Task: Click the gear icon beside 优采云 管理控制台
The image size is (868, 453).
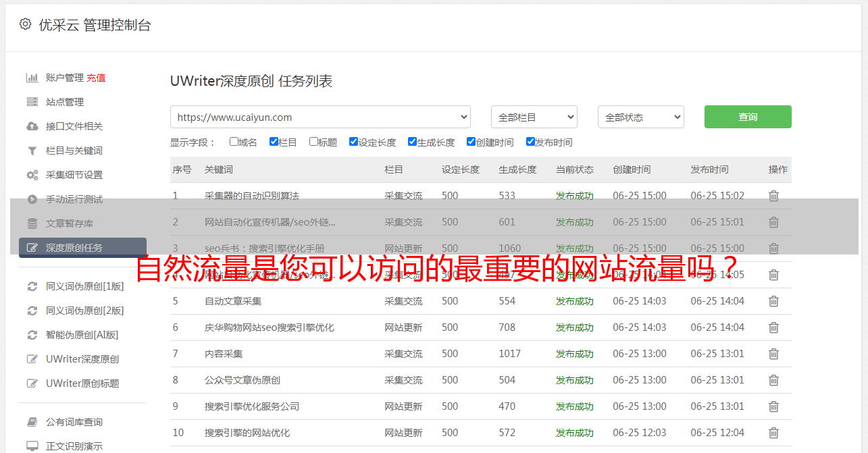Action: click(x=25, y=24)
